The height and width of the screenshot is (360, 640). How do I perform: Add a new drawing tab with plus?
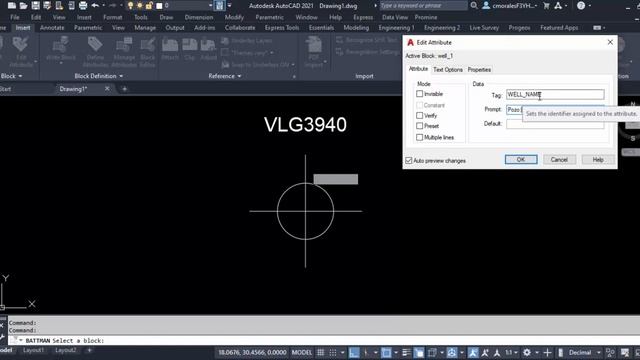(124, 89)
